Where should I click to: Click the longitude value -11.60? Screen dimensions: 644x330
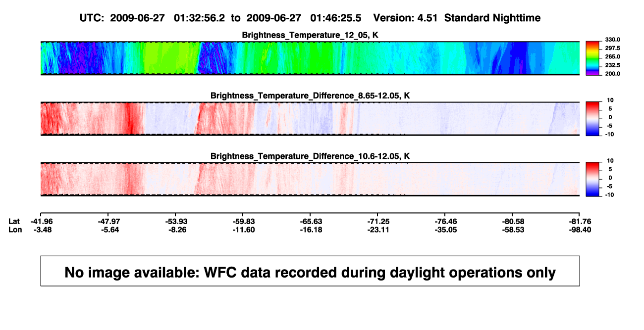click(244, 230)
